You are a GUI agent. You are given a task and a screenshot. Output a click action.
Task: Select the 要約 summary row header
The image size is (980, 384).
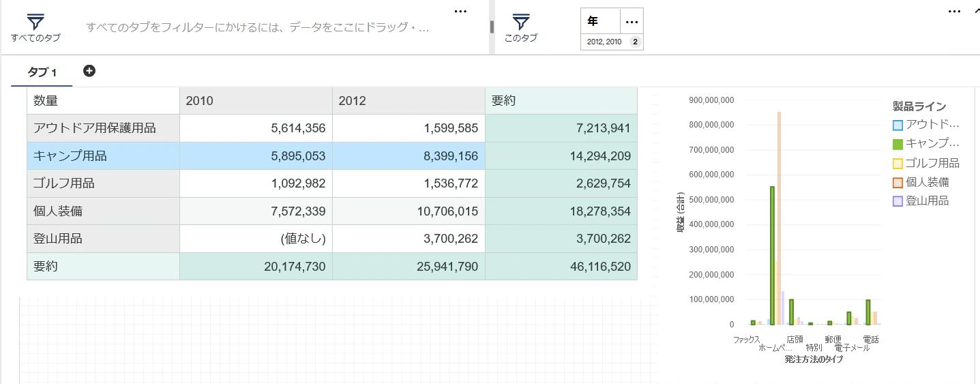pos(103,266)
